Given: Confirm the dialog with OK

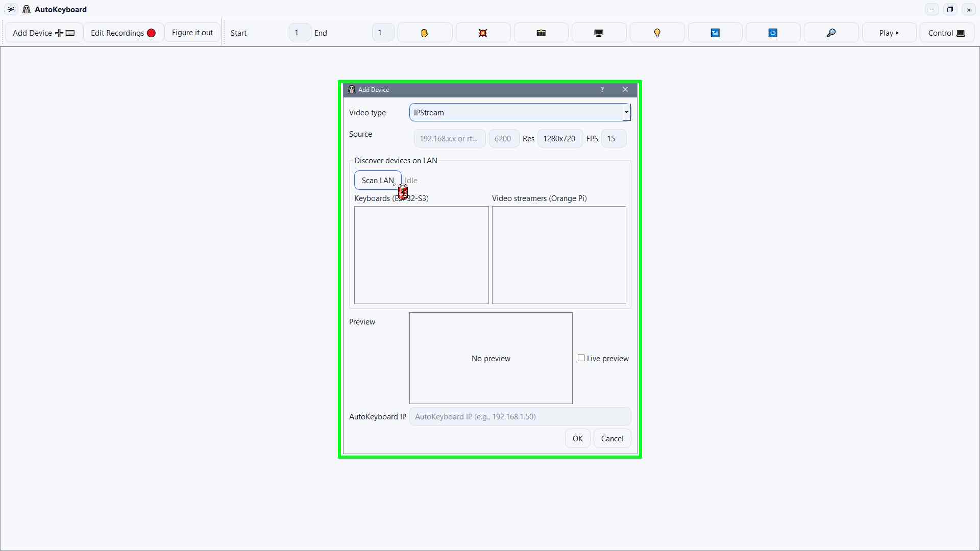Looking at the screenshot, I should (x=577, y=438).
